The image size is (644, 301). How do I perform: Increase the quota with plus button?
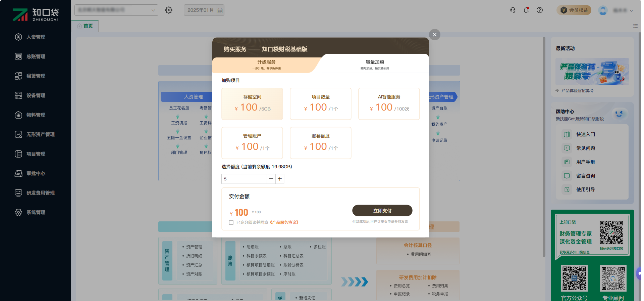tap(280, 179)
